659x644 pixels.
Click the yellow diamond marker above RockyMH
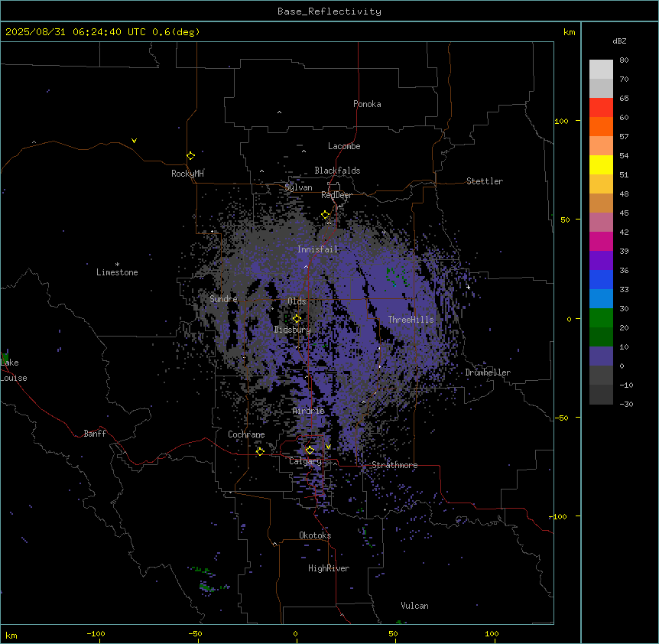tap(190, 155)
